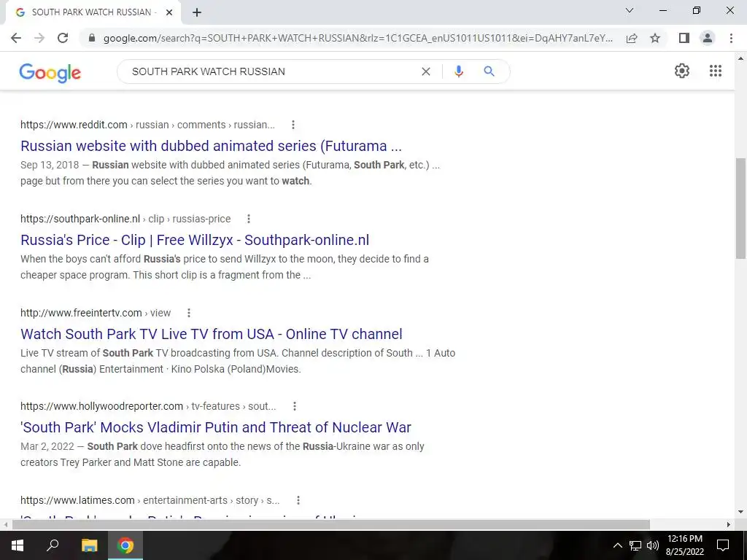Open more options for southpark-online.nl result
Viewport: 747px width, 560px height.
tap(248, 219)
